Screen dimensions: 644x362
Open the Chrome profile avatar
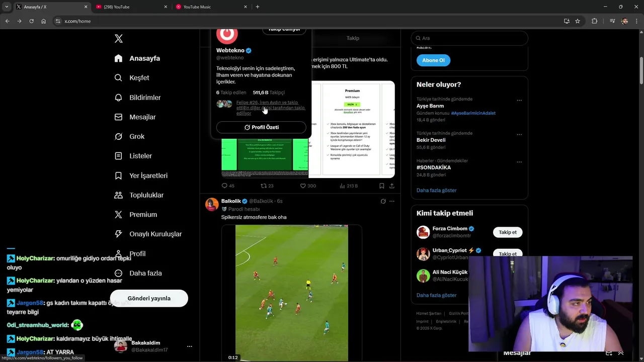(x=624, y=21)
